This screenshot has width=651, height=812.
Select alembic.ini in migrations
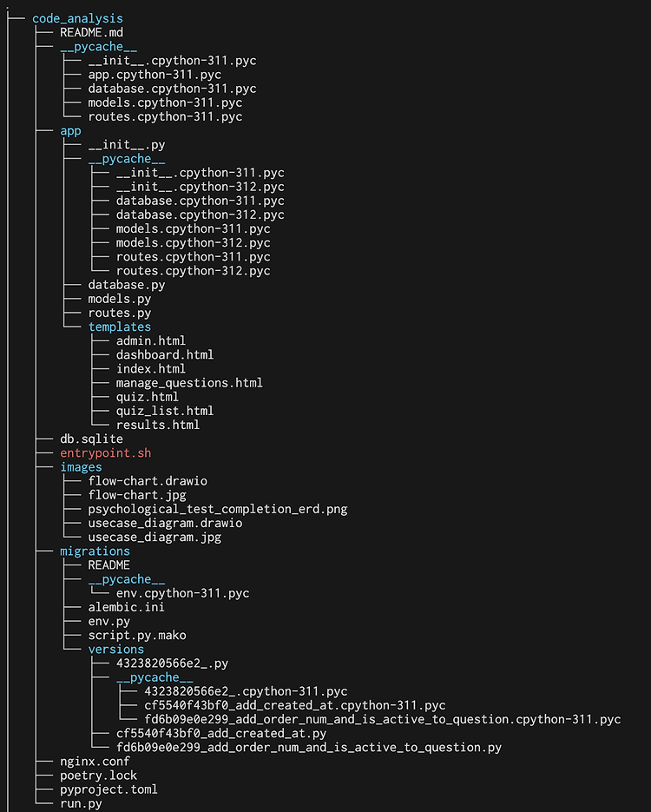pos(126,607)
